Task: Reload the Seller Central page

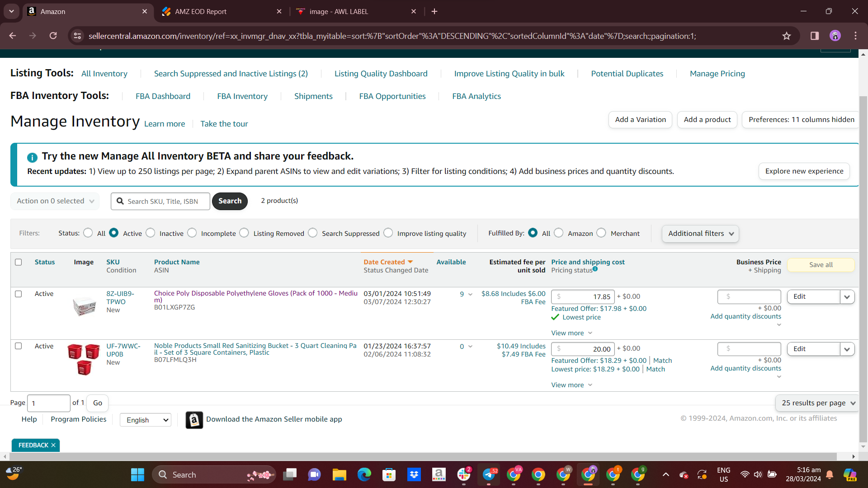Action: [x=53, y=36]
